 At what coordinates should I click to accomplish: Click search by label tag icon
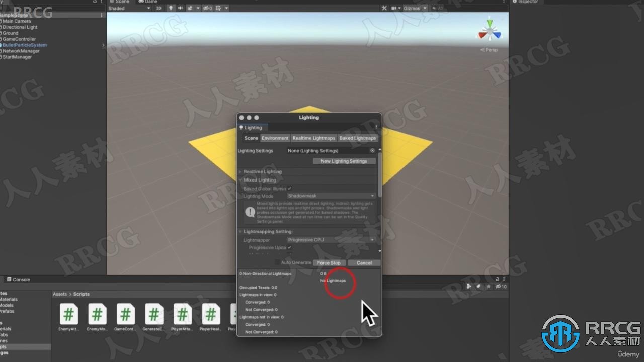tap(478, 286)
